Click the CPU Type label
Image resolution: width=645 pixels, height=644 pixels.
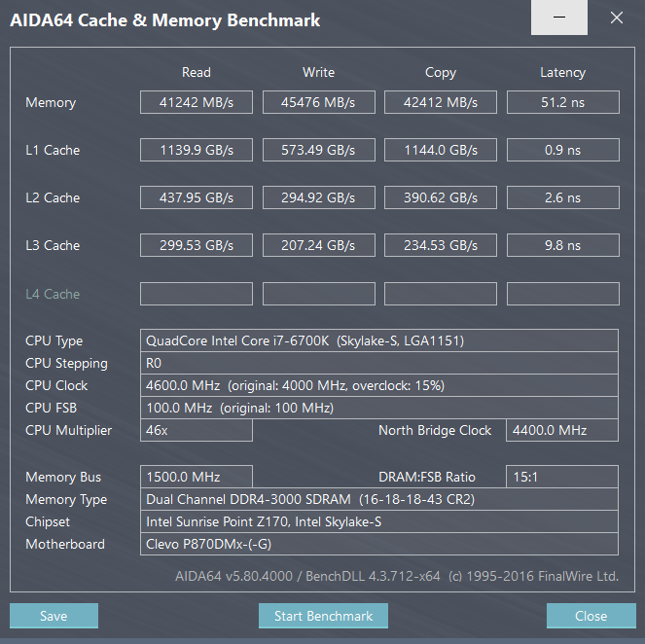point(54,340)
